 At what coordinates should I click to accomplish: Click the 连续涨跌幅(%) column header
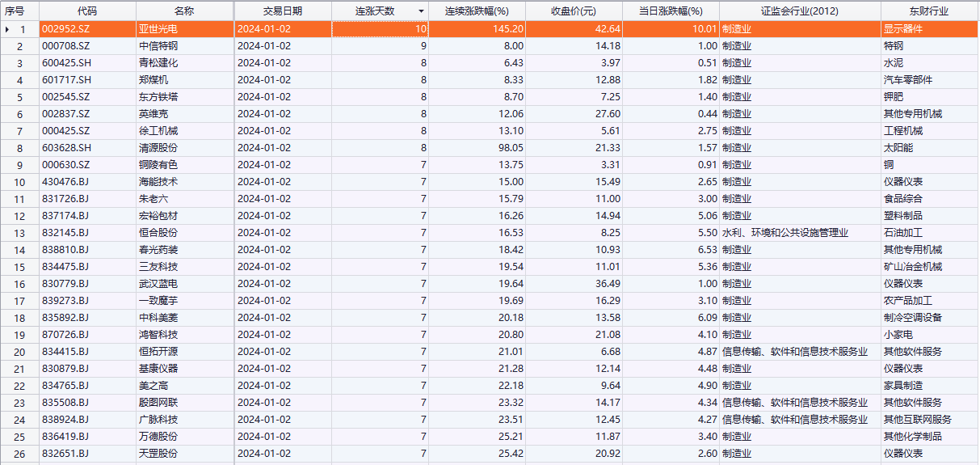click(x=477, y=11)
